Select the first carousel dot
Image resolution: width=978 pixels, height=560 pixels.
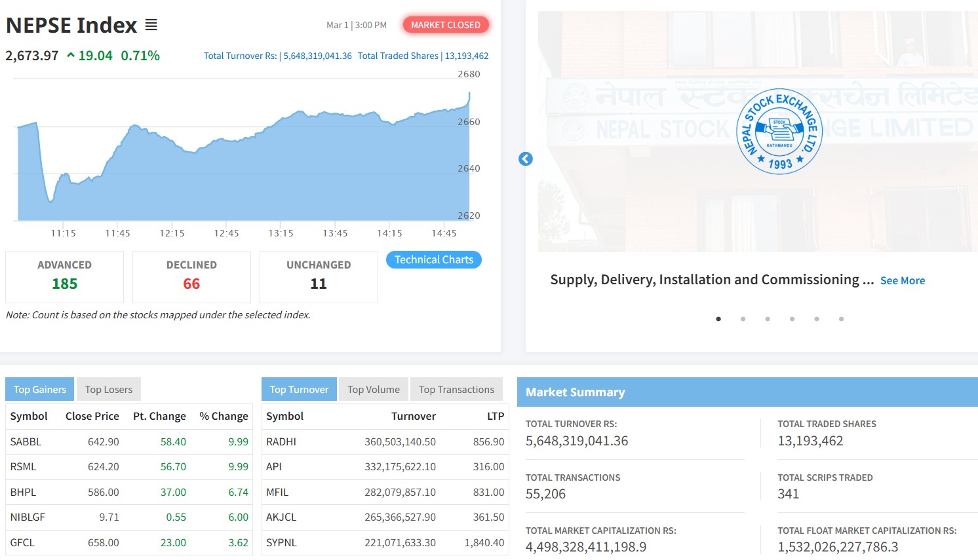718,319
